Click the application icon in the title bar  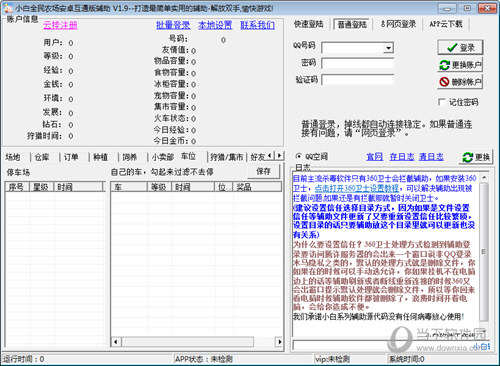[x=8, y=8]
